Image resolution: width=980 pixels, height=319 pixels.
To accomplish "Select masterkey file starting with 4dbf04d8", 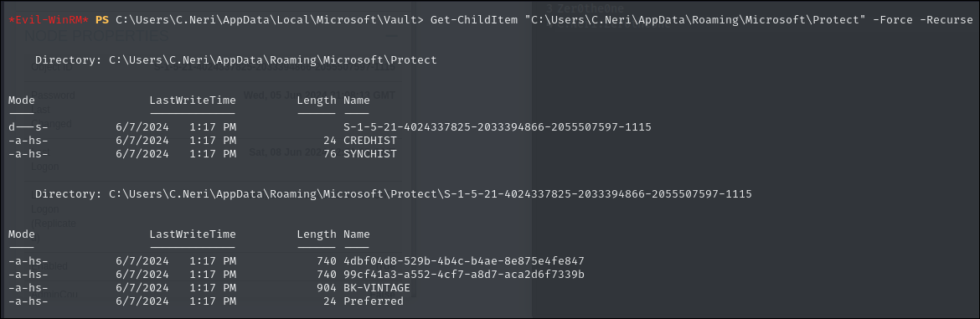I will (464, 261).
